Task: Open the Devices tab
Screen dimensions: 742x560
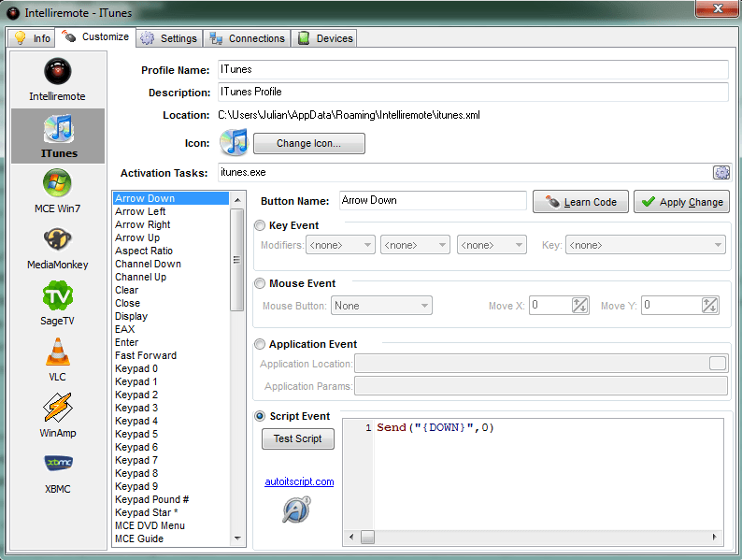Action: pos(324,38)
